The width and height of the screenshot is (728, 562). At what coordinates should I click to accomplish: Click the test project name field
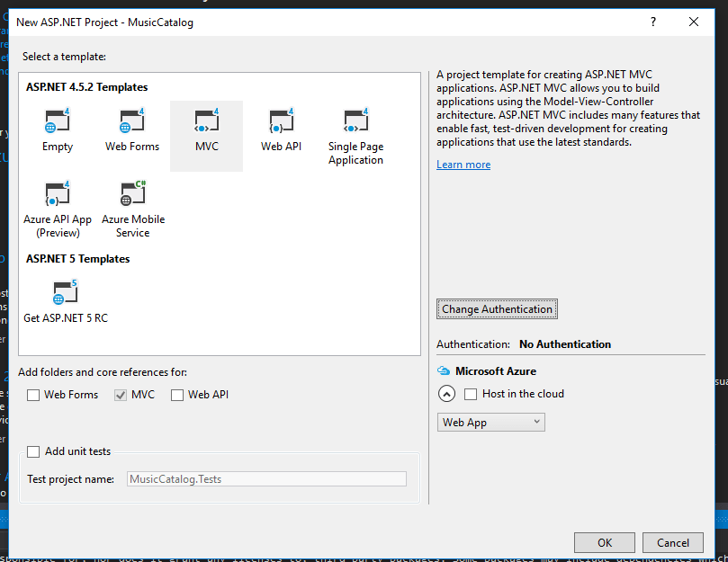[265, 478]
